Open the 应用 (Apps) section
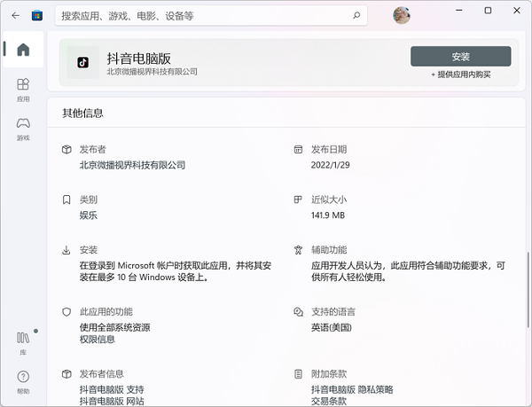 tap(23, 89)
